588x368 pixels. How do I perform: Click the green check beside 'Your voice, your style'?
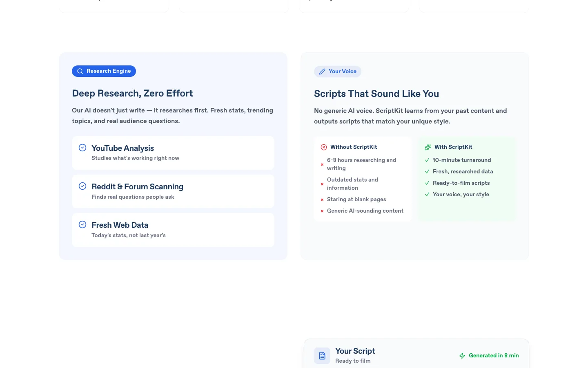[x=427, y=194]
